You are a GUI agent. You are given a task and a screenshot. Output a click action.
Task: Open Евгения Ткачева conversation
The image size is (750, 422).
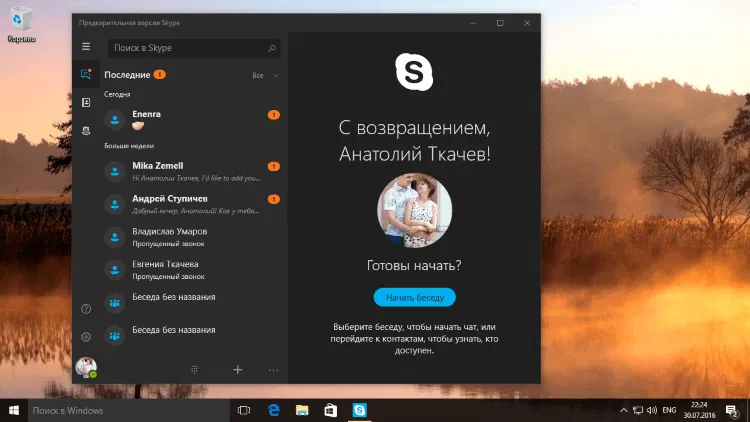click(x=192, y=270)
